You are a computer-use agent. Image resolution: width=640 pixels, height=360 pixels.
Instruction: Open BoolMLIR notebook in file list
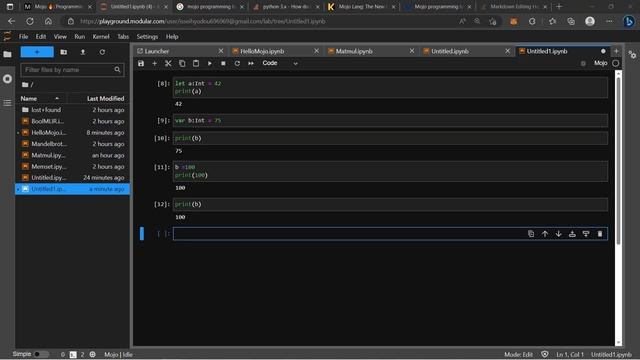click(73, 121)
